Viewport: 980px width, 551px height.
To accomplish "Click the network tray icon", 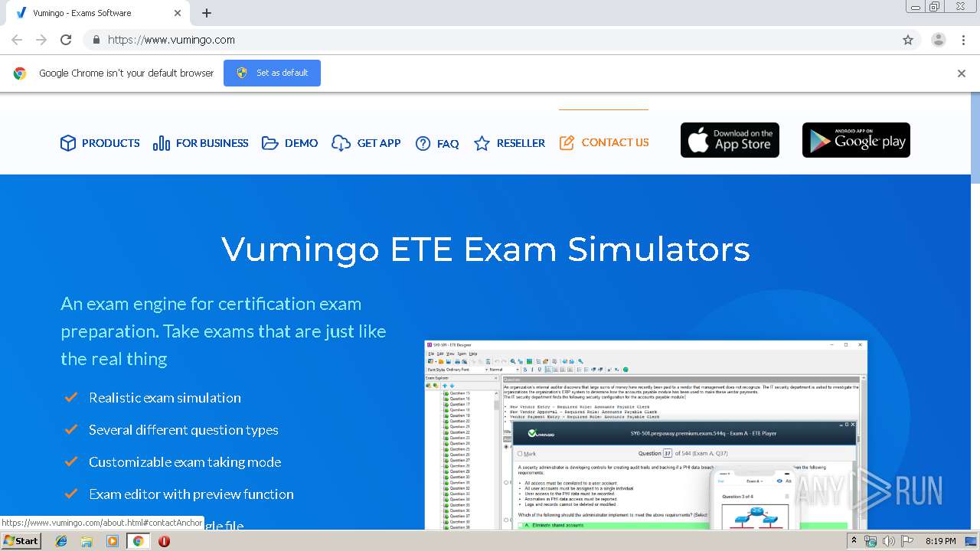I will point(871,541).
